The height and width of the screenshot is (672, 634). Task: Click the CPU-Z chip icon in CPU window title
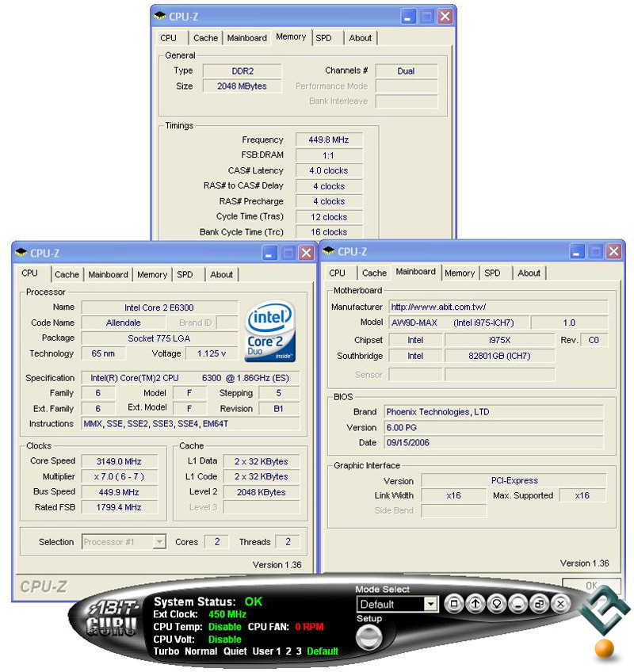[21, 253]
